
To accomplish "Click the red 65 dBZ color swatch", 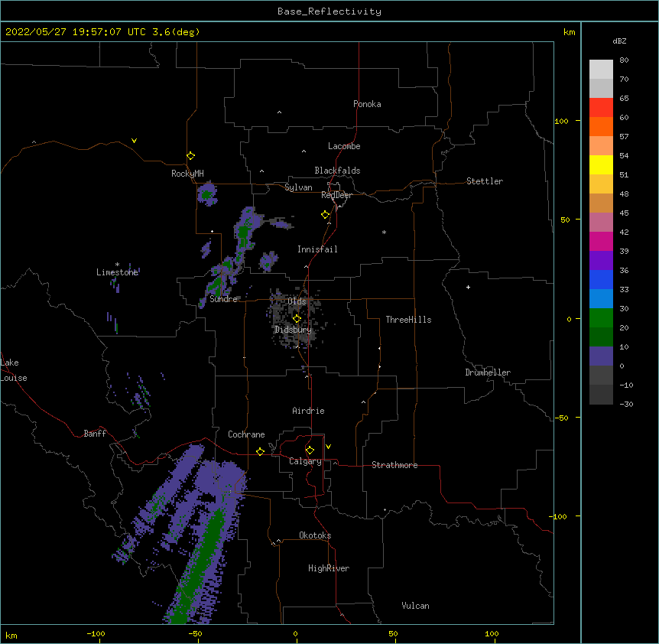I will point(601,107).
